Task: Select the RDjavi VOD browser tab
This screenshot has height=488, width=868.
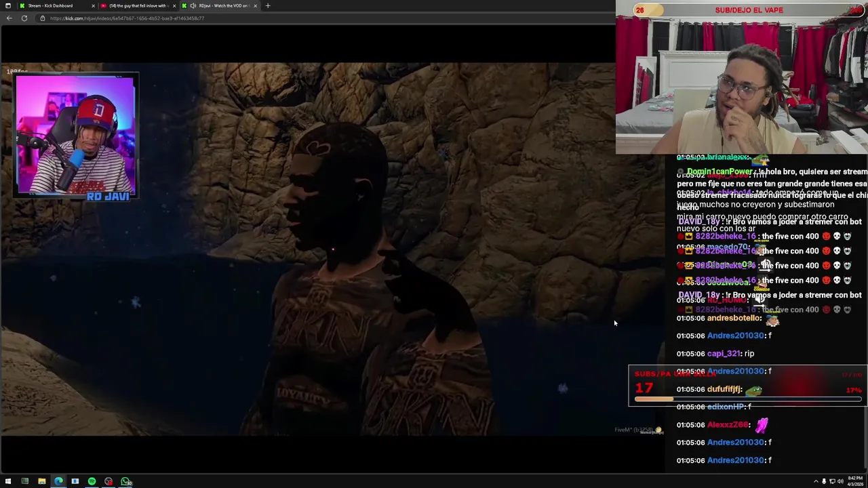Action: click(x=220, y=5)
